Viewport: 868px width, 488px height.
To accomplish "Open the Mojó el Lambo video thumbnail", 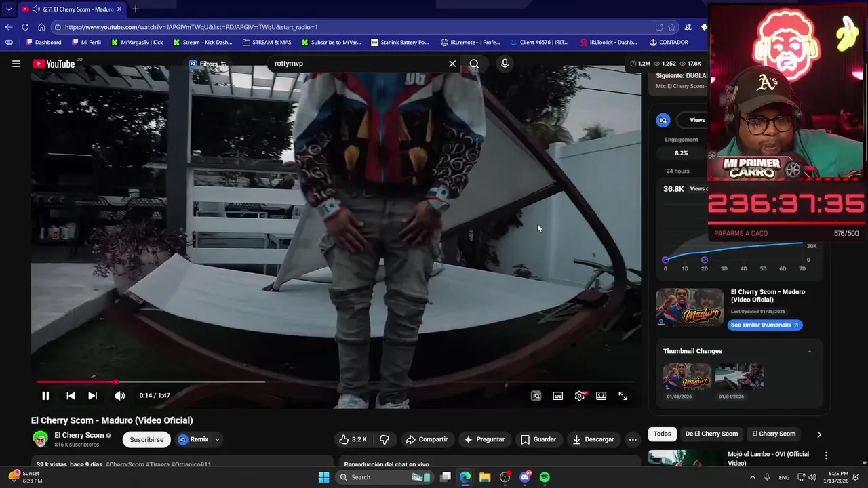I will click(x=684, y=459).
